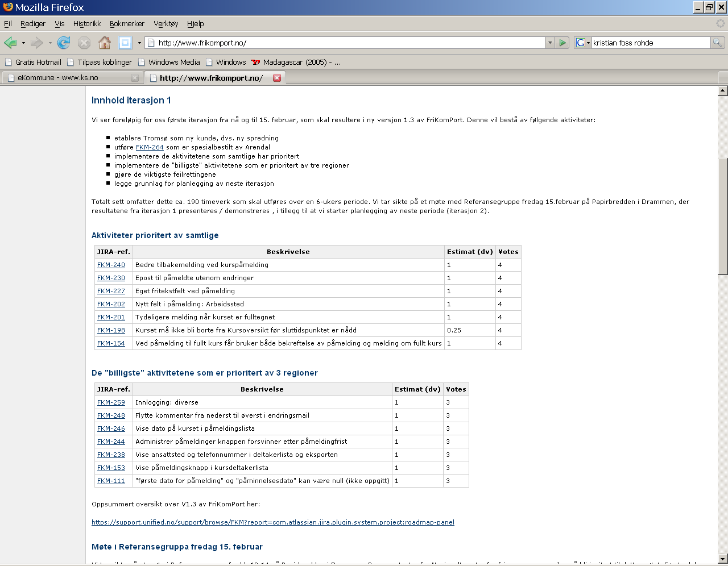Viewport: 728px width, 566px height.
Task: Open the FKM-111 issue link
Action: pyautogui.click(x=111, y=481)
